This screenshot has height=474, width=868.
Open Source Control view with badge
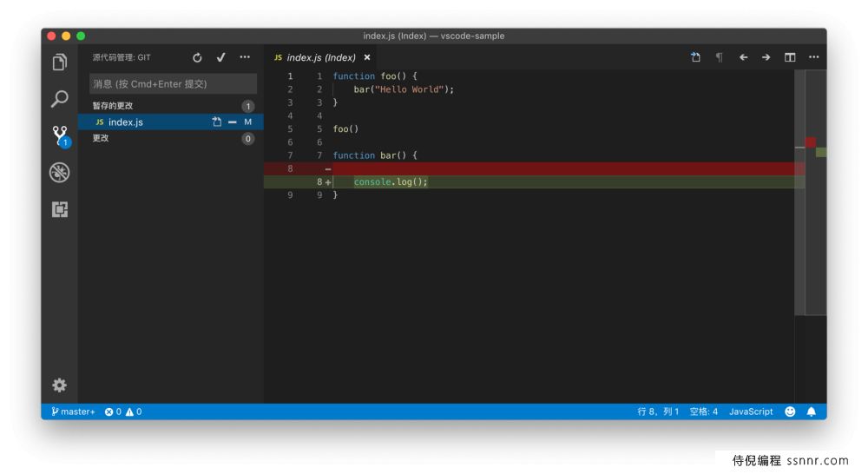click(60, 135)
